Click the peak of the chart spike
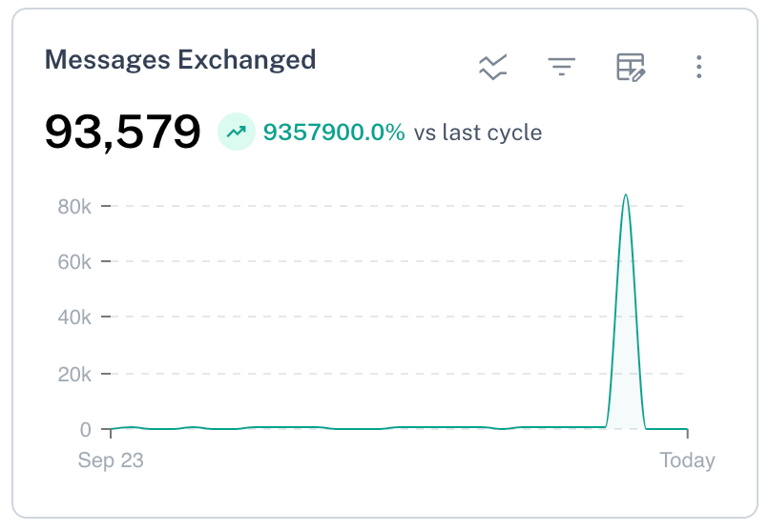 pos(625,195)
